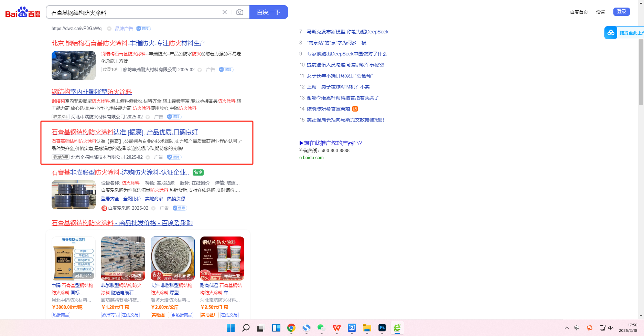Open result 钢结构室内非膨胀型防火涂料
Screen dimensions: 644x336
pos(92,92)
